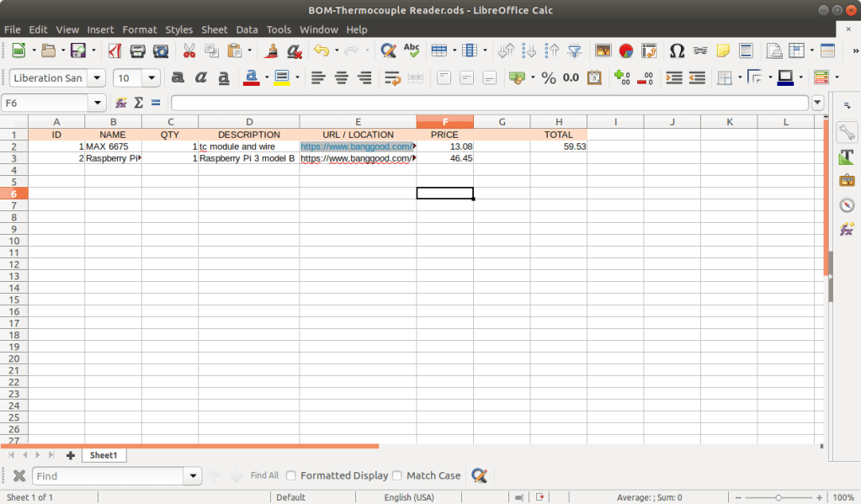
Task: Toggle the Match Case checkbox
Action: (x=397, y=475)
